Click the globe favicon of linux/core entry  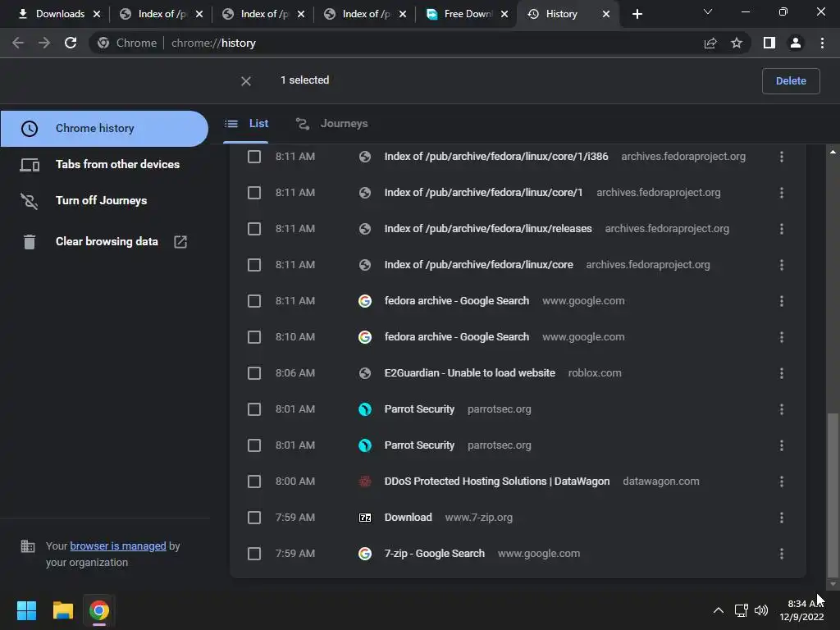(x=365, y=265)
